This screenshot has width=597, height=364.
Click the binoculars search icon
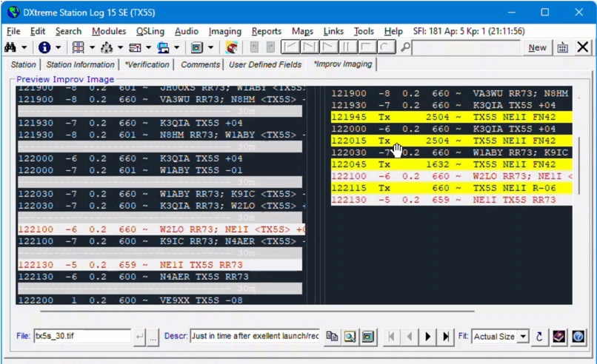pos(10,47)
